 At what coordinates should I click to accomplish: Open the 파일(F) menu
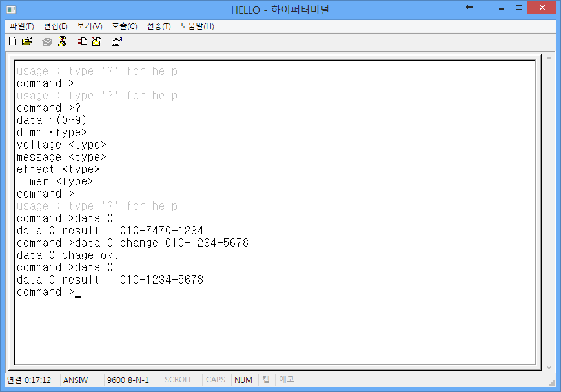21,26
